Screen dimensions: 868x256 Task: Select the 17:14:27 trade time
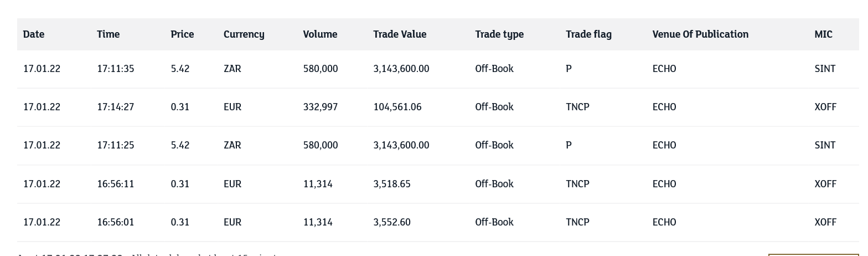click(115, 107)
